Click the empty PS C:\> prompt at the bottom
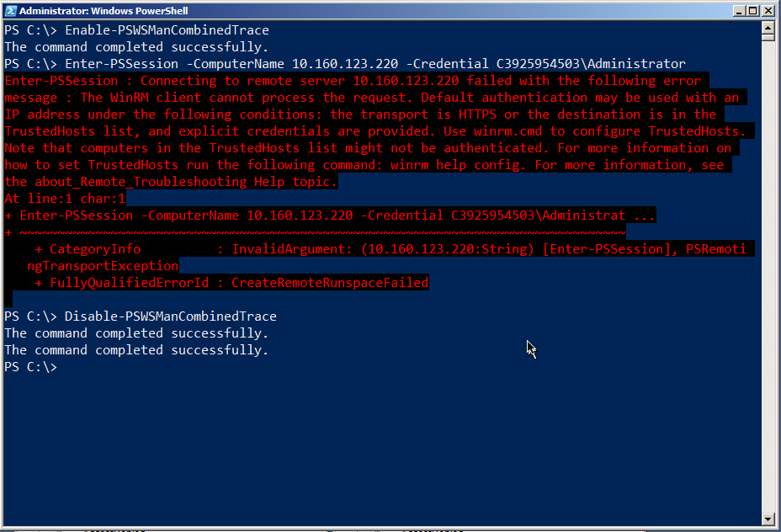Image resolution: width=781 pixels, height=532 pixels. coord(30,367)
